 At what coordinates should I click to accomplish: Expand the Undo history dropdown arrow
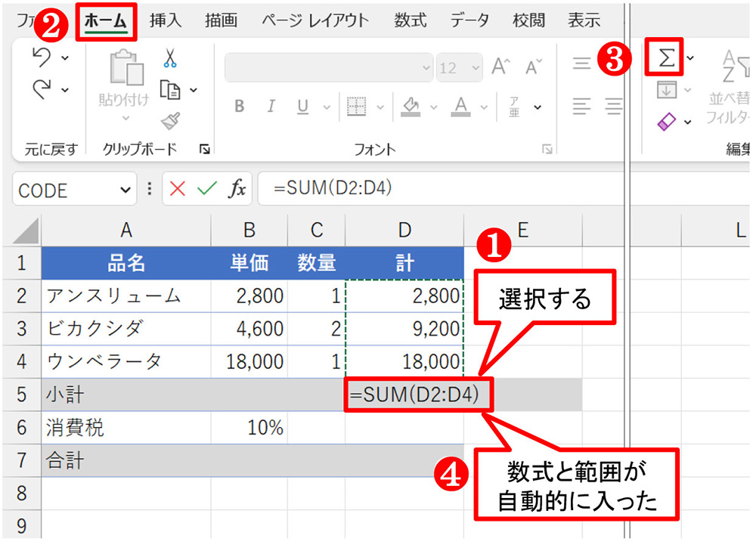tap(64, 58)
